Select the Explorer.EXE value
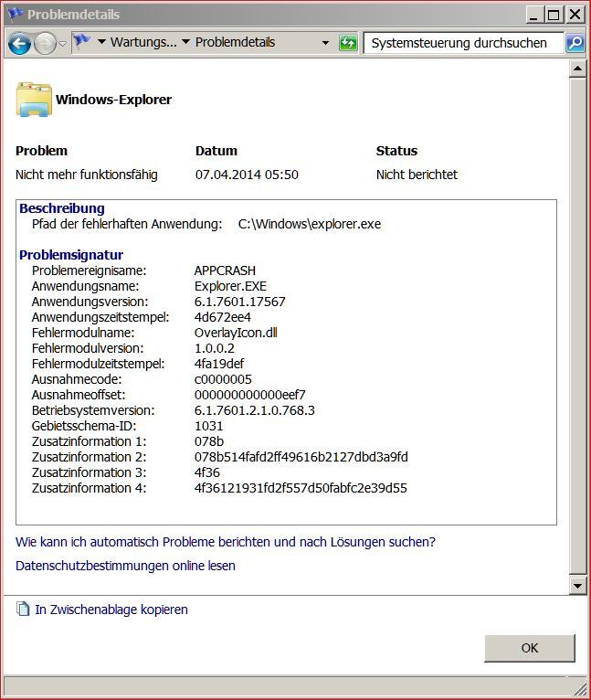 [x=230, y=286]
